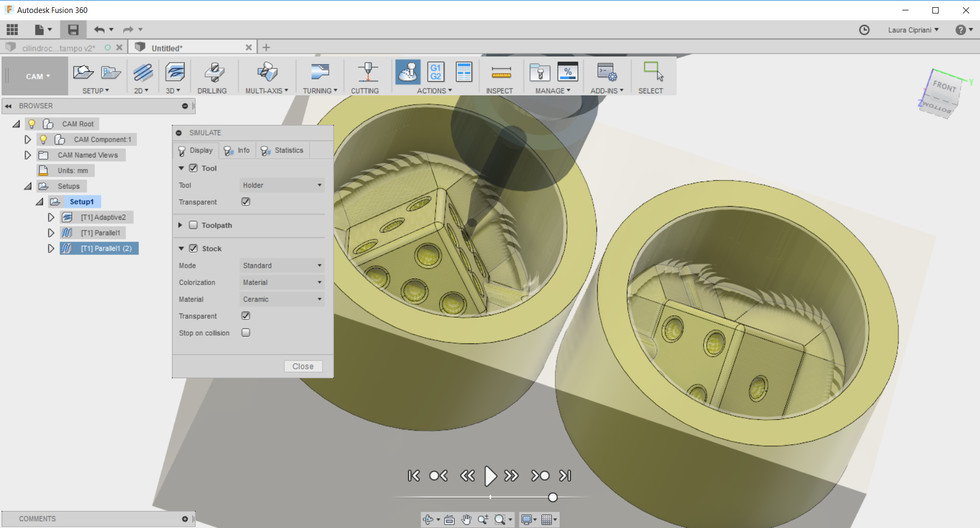Switch to the Display tab
Image resolution: width=980 pixels, height=528 pixels.
click(196, 150)
